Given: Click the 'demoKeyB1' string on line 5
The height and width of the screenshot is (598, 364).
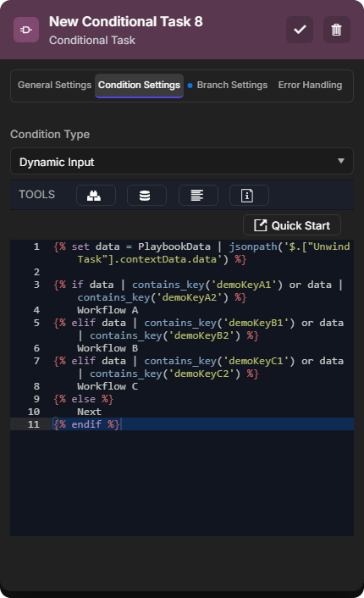Looking at the screenshot, I should (256, 323).
